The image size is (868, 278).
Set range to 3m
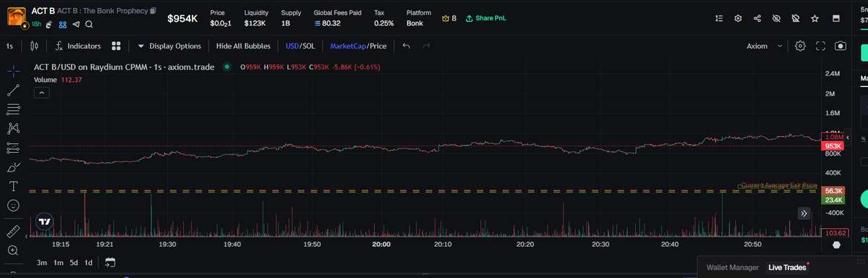42,263
